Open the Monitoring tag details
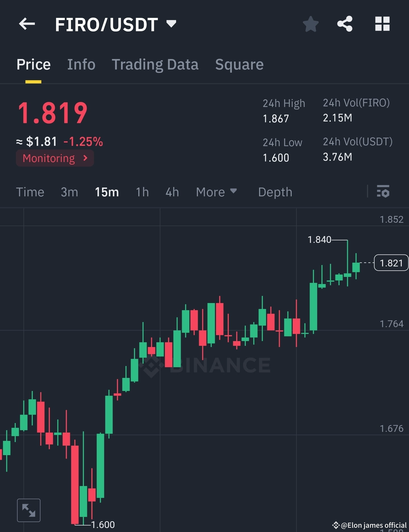This screenshot has height=532, width=409. pos(55,158)
